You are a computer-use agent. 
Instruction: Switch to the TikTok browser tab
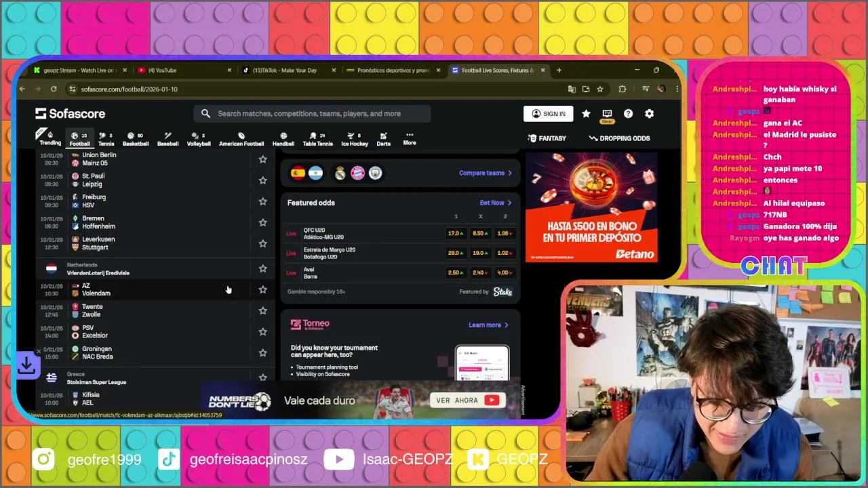point(289,70)
